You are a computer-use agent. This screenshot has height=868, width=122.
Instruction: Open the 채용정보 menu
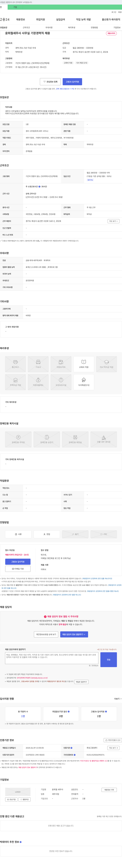pos(21,20)
